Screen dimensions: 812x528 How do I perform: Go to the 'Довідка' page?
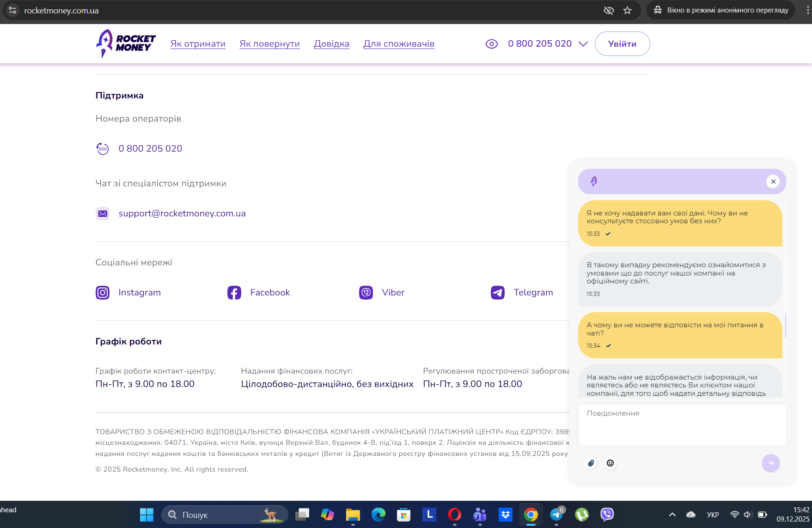[x=331, y=44]
